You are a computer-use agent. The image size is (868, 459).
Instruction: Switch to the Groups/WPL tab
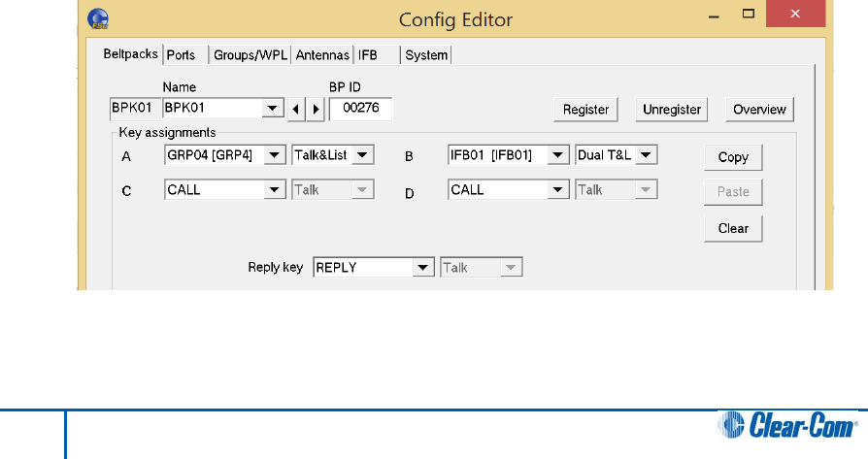pos(250,54)
